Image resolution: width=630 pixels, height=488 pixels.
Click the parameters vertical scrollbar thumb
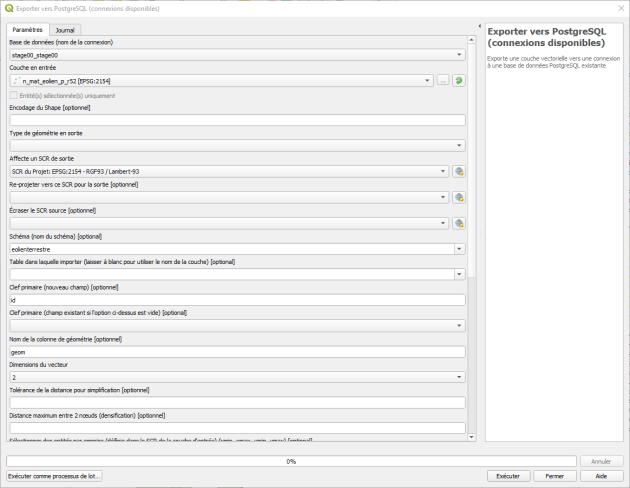coord(472,160)
